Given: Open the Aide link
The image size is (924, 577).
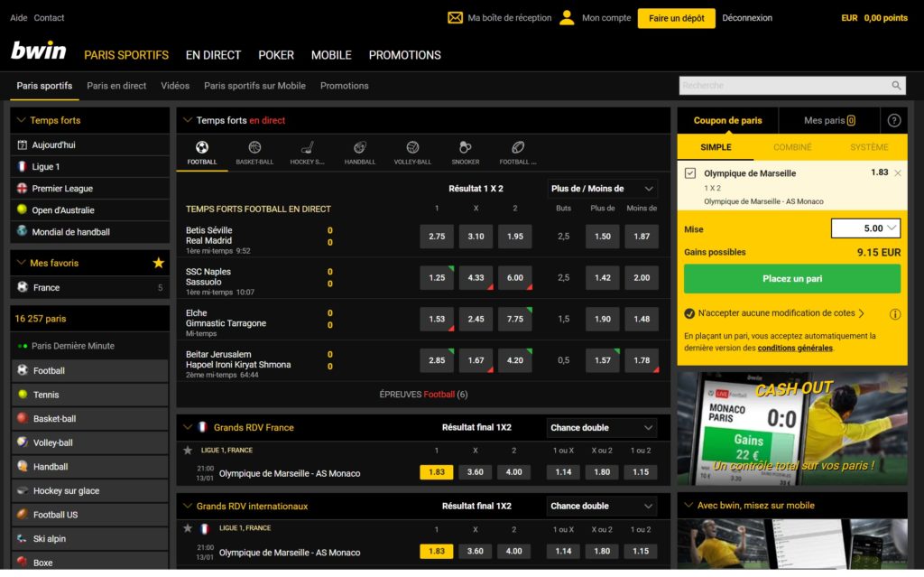Looking at the screenshot, I should point(19,18).
